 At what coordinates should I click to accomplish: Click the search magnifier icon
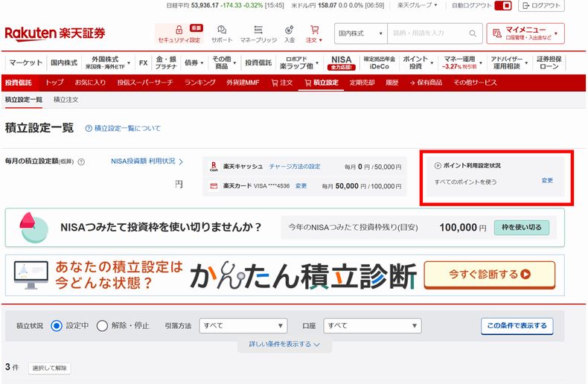pos(473,33)
